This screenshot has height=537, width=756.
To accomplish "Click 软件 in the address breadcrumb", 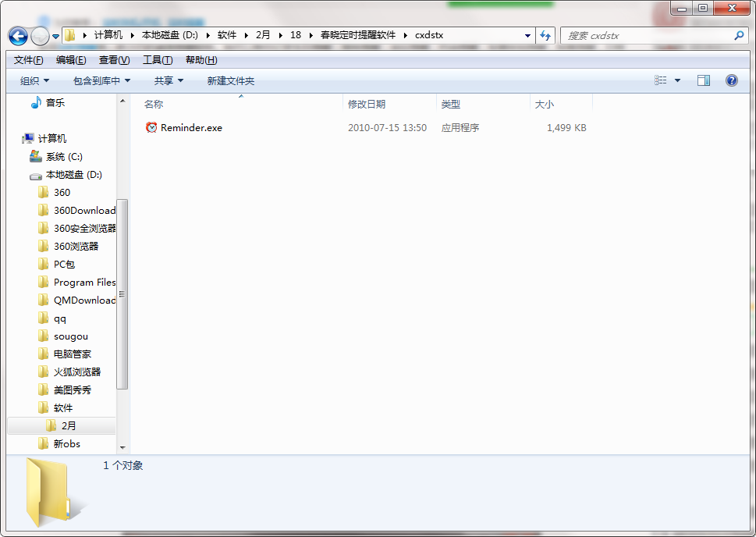I will (226, 35).
